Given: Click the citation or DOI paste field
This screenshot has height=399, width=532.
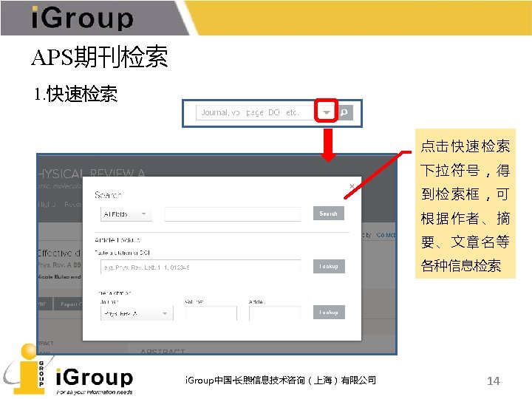Looking at the screenshot, I should tap(200, 267).
